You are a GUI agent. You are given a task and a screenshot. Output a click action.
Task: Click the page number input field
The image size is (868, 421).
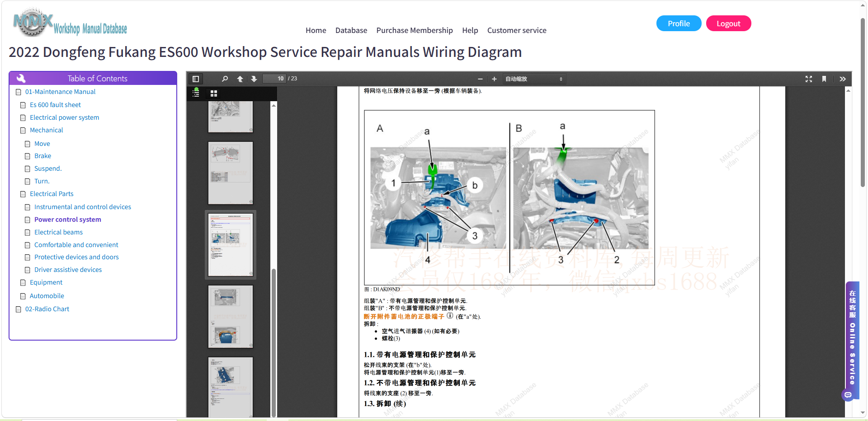(274, 79)
